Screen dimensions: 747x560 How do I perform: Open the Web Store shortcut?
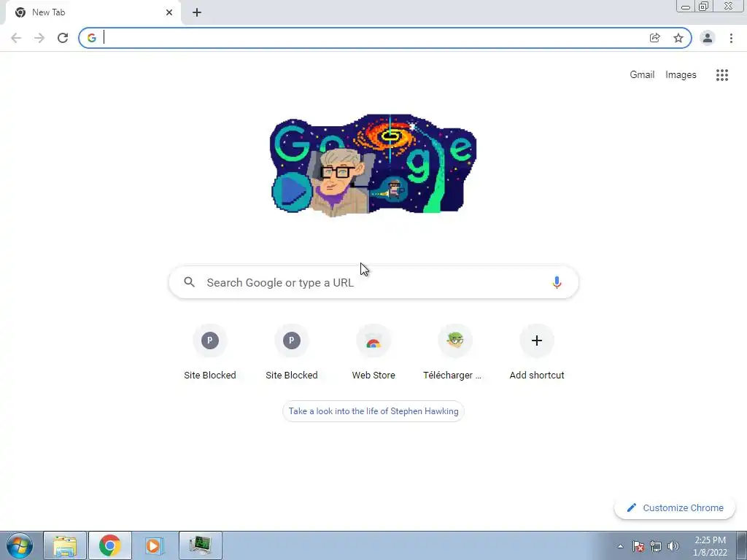373,352
